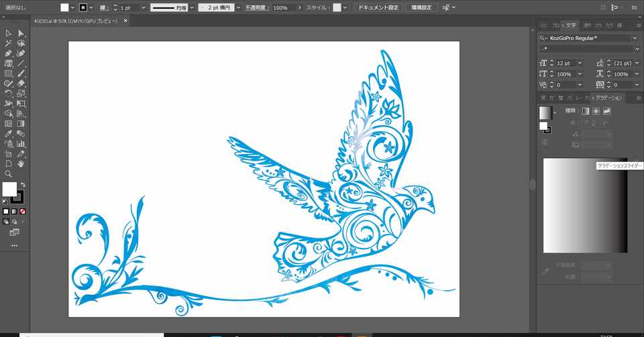This screenshot has width=644, height=337.
Task: Click the gradient preview swatch in panel
Action: coord(545,113)
